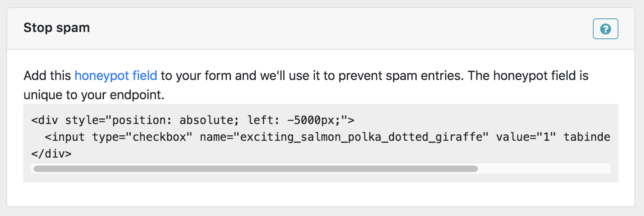Follow the honeypot field link
Screen dimensions: 644x216
116,76
